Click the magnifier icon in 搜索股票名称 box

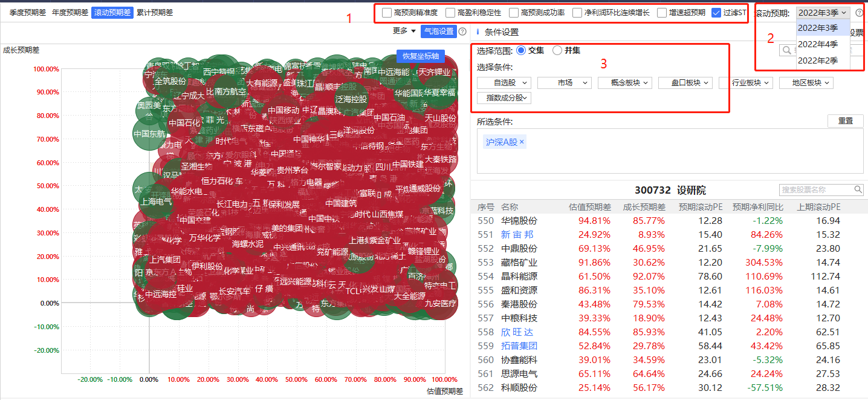click(858, 190)
